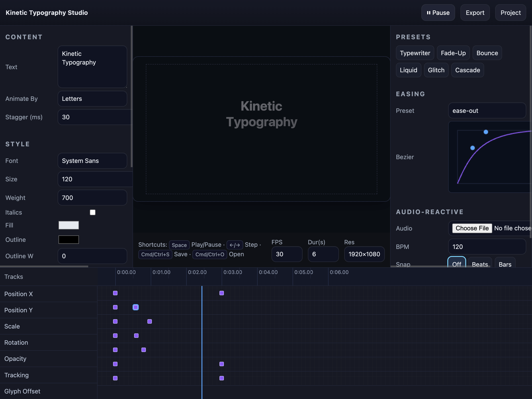This screenshot has width=532, height=399.
Task: Click the Pause playback button
Action: (x=438, y=12)
